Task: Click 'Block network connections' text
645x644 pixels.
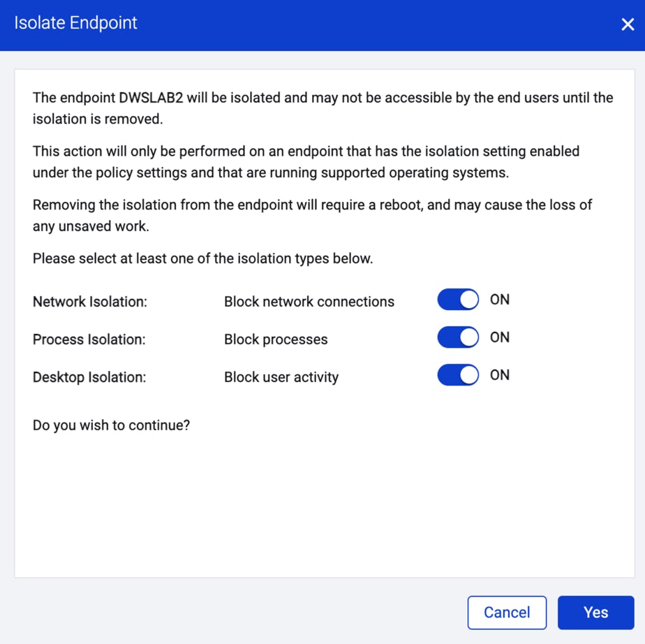Action: click(309, 302)
